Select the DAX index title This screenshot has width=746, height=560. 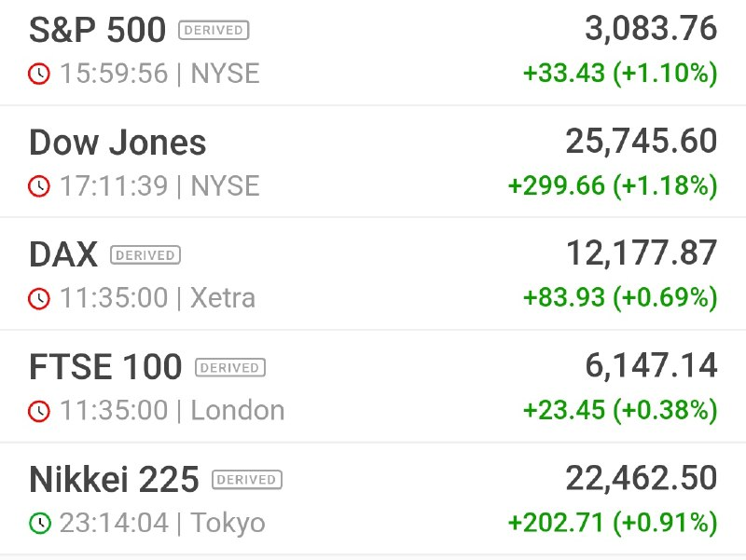63,254
